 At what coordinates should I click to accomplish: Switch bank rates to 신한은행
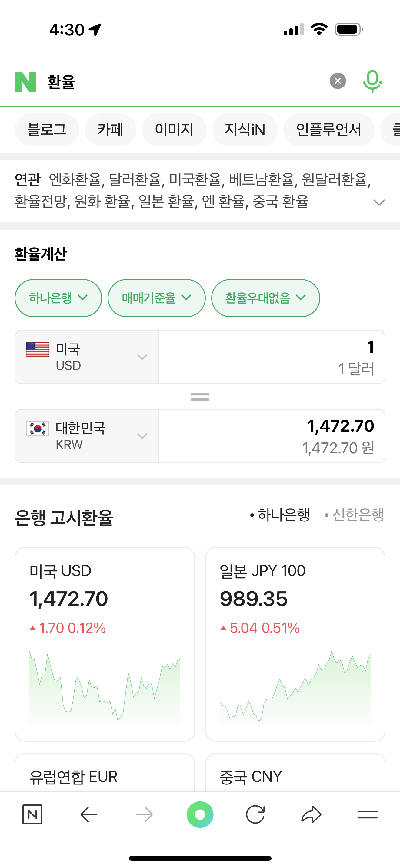(x=355, y=515)
